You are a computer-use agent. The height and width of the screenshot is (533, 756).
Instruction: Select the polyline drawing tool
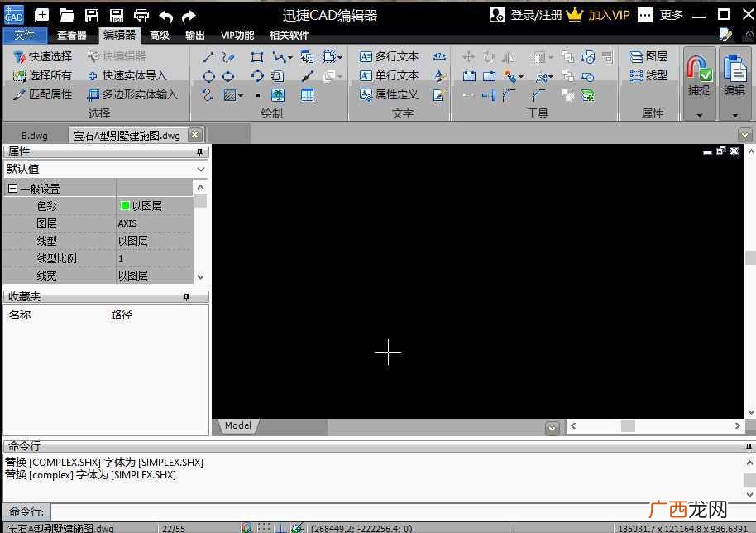click(279, 57)
